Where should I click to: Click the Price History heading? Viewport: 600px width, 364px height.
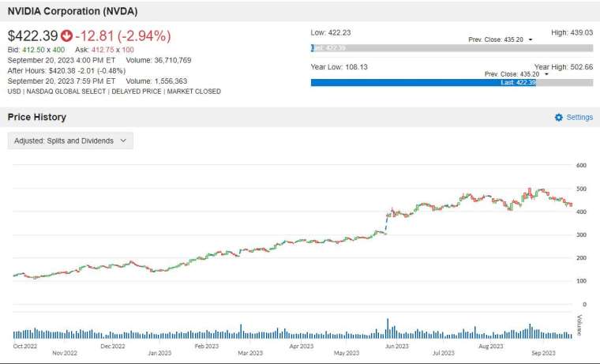(37, 117)
